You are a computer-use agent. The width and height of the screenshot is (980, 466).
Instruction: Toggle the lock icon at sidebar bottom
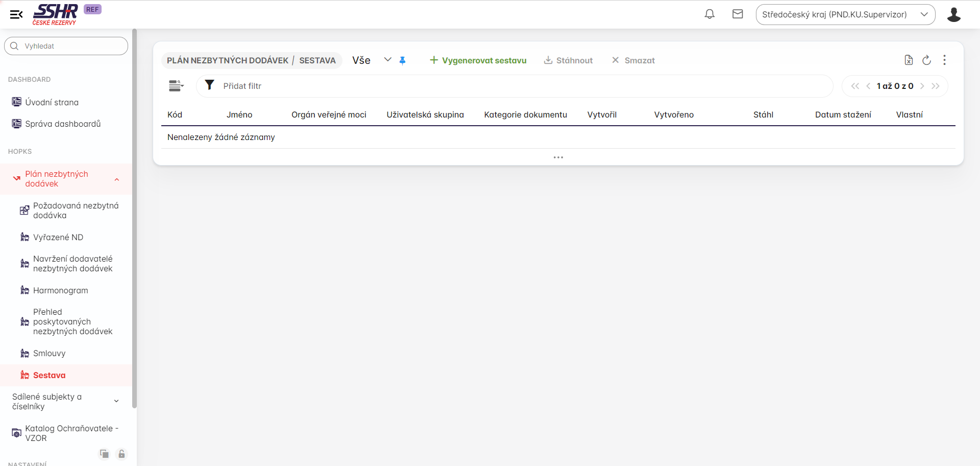click(121, 454)
